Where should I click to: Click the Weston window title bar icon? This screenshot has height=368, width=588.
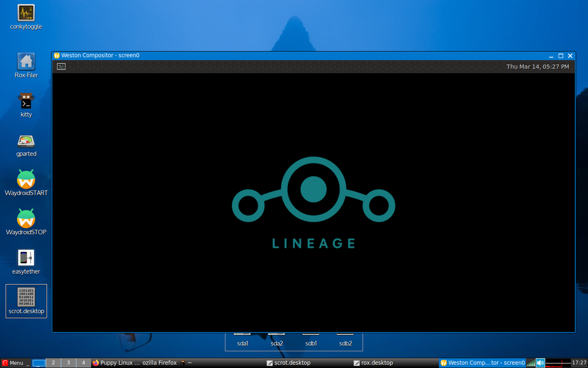click(x=57, y=56)
